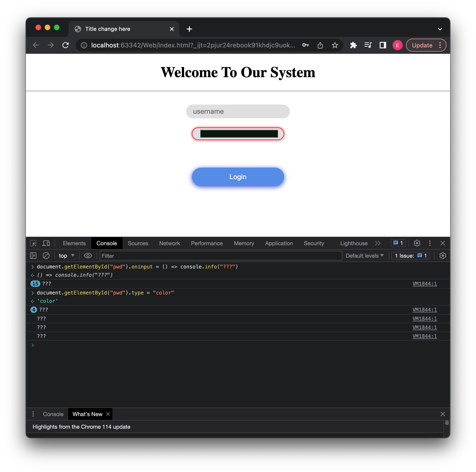Close the 'Title change here' tab

172,29
